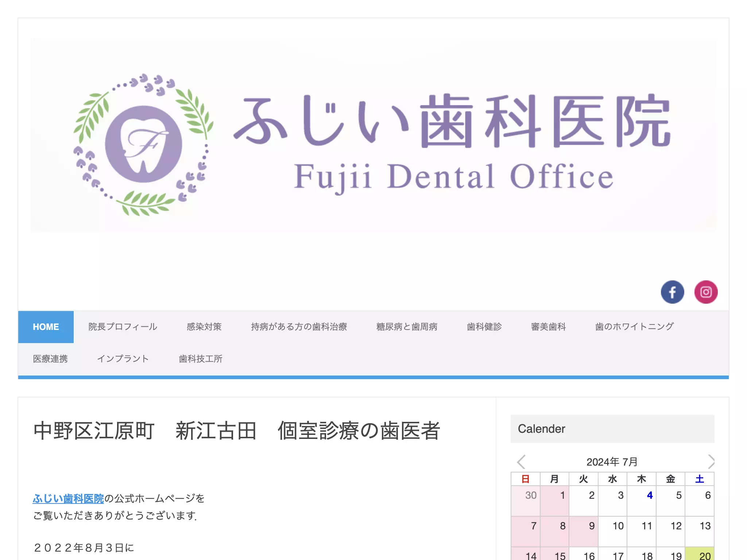This screenshot has height=560, width=747.
Task: Open 院長プロフィール menu item
Action: pos(123,327)
